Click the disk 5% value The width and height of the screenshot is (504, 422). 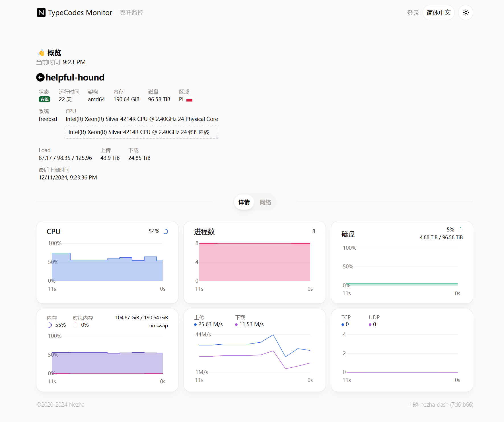450,229
